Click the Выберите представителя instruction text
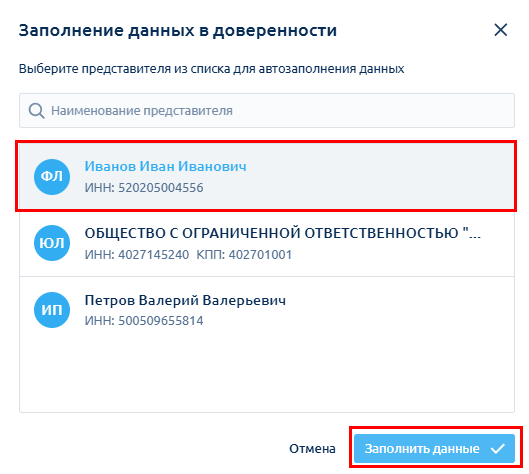This screenshot has width=529, height=474. 212,69
